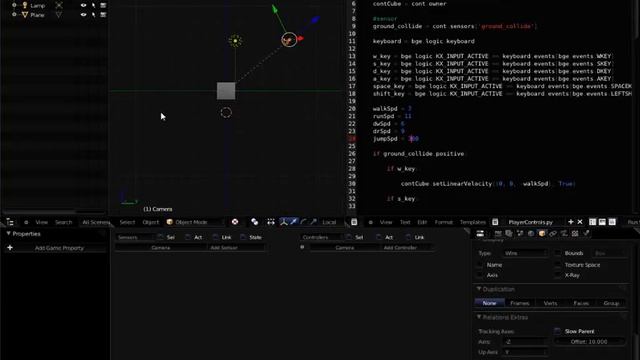Open 3D viewport Select menu
The height and width of the screenshot is (360, 640).
click(127, 222)
